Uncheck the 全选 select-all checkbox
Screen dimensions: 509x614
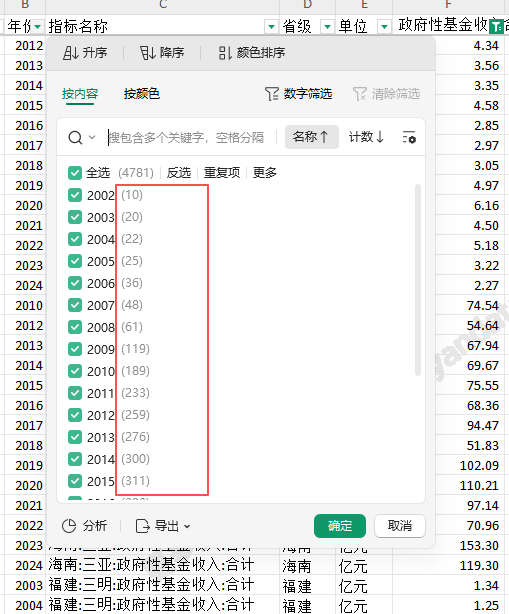pos(74,173)
